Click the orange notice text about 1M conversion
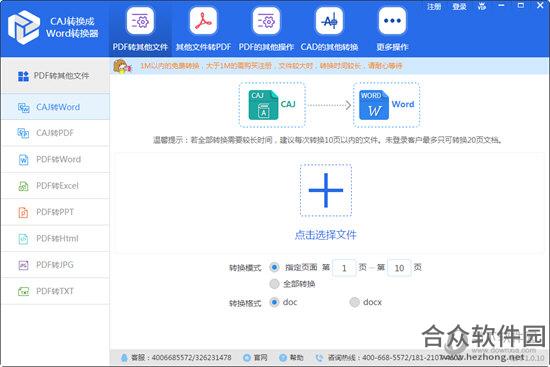The image size is (550, 367). tap(271, 66)
